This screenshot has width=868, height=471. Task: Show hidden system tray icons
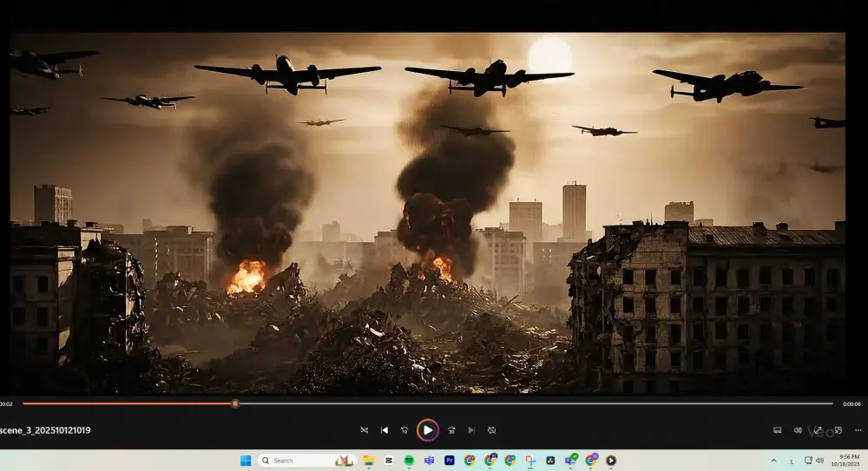[x=774, y=461]
